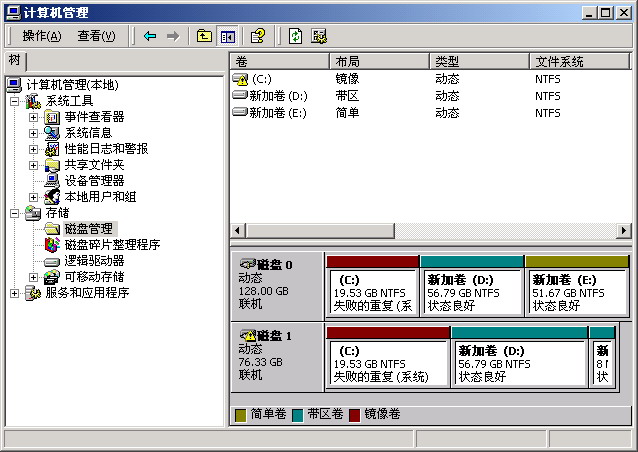Expand the 服务和应用程序 node
Viewport: 638px width, 452px height.
click(15, 293)
